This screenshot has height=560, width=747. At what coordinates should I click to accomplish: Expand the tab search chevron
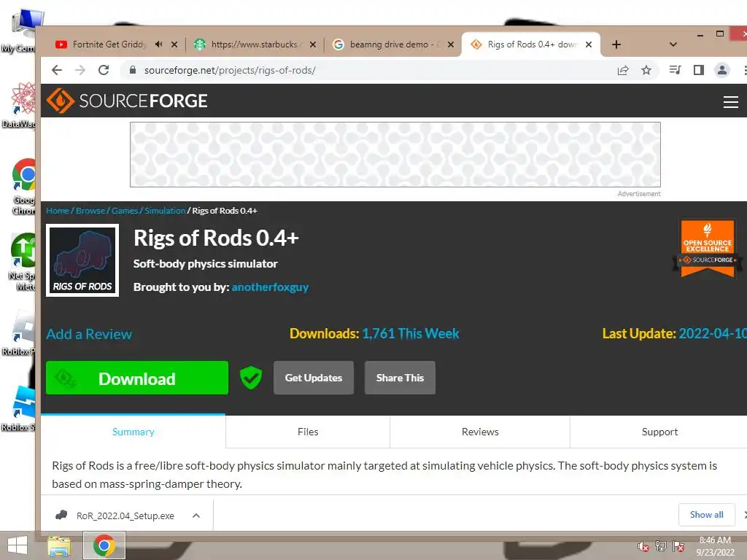coord(673,44)
